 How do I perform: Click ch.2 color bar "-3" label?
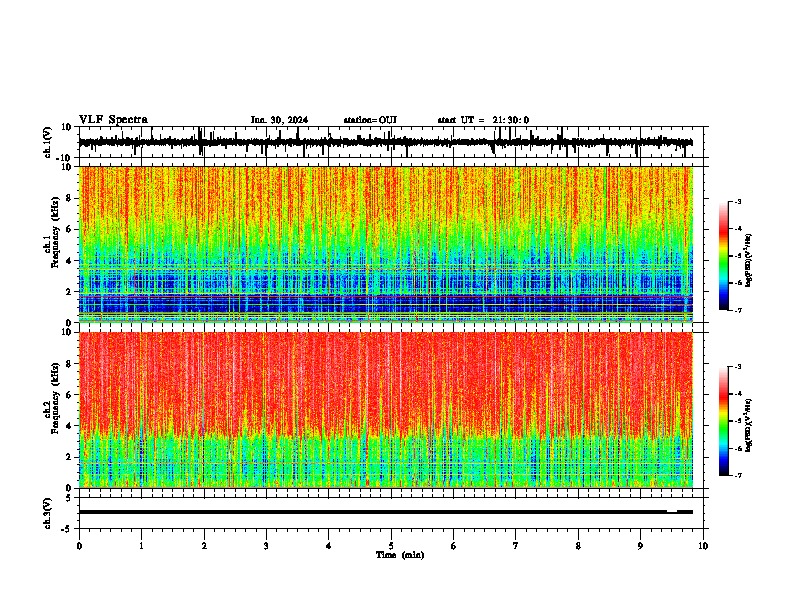[738, 367]
